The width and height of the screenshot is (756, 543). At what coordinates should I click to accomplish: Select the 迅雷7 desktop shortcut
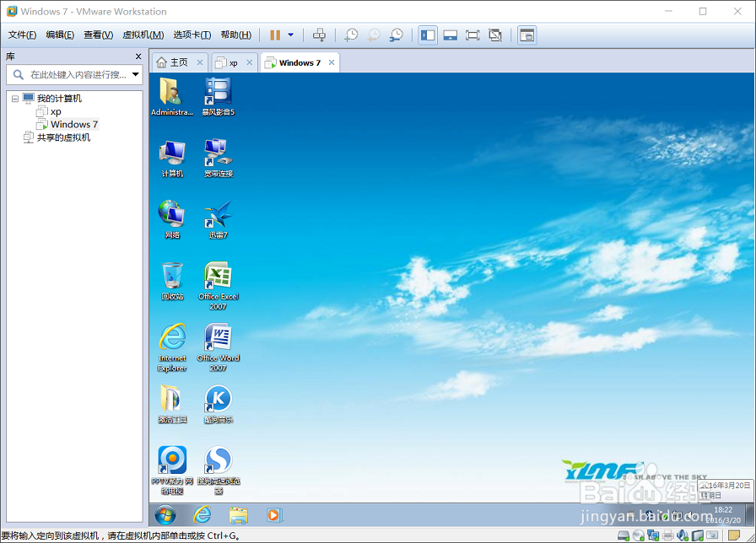(x=218, y=220)
